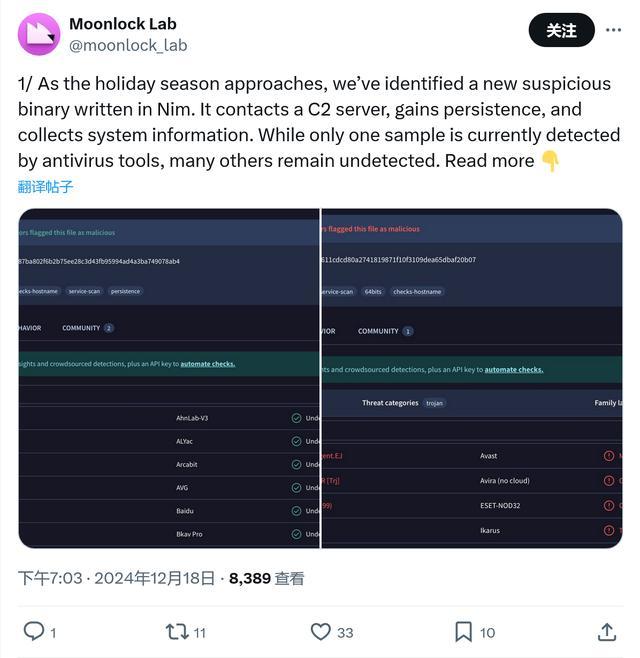Bookmark the post with bookmark icon
The width and height of the screenshot is (640, 658).
pyautogui.click(x=463, y=631)
